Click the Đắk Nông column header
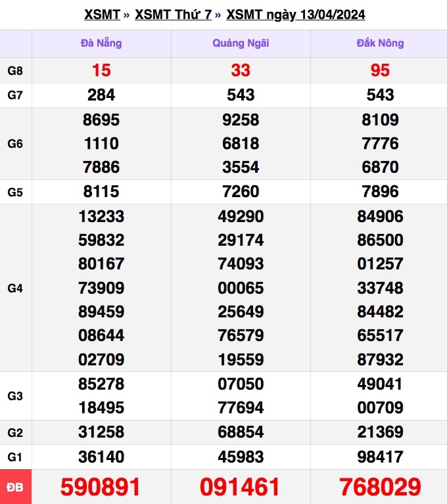Image resolution: width=447 pixels, height=504 pixels. [x=380, y=43]
